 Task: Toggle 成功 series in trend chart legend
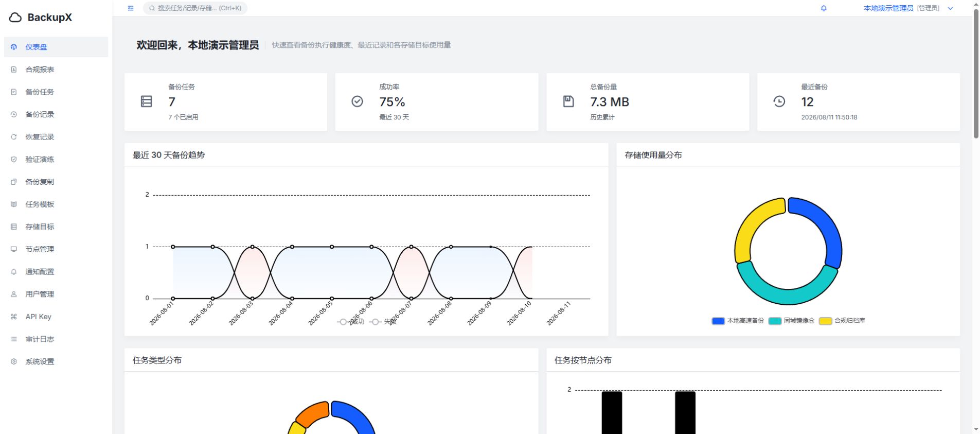pos(351,322)
